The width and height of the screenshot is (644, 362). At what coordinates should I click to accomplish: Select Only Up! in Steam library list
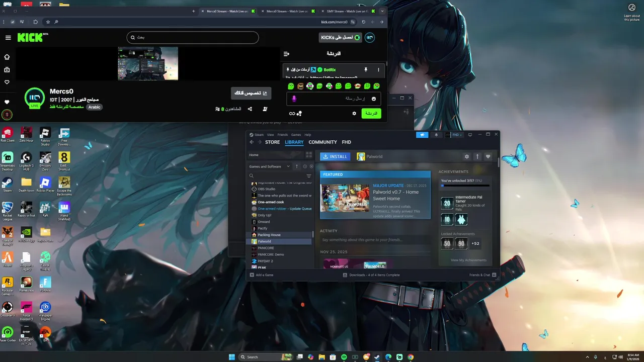click(264, 215)
